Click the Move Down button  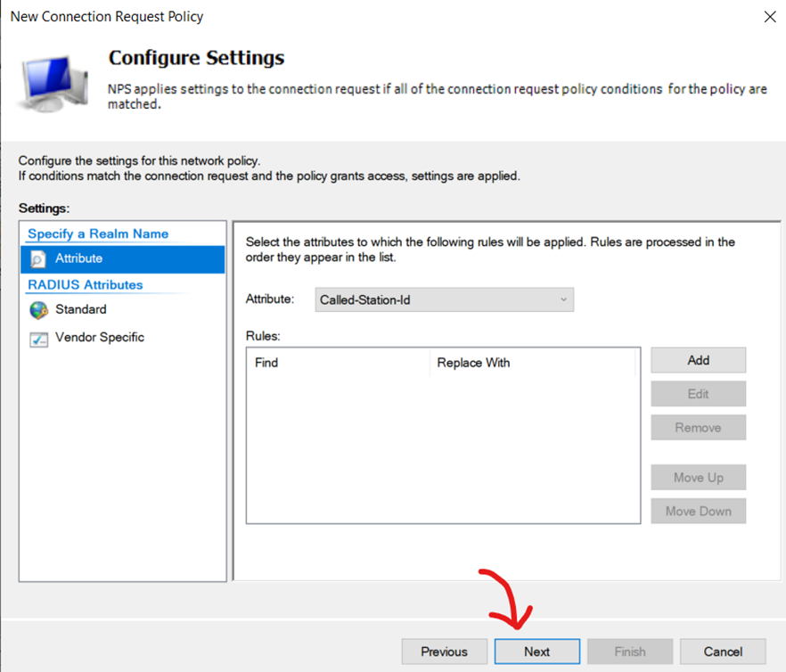[x=699, y=511]
